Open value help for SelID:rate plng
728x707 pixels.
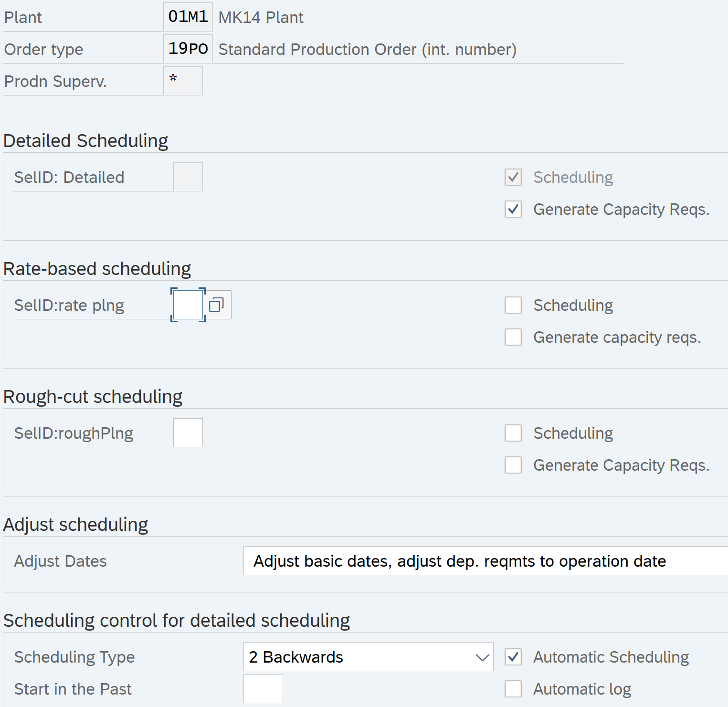(217, 305)
